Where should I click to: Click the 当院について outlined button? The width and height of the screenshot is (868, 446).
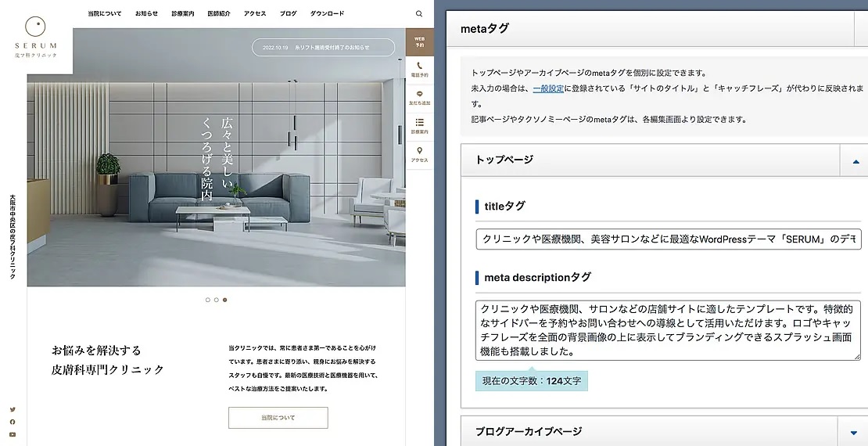(278, 418)
